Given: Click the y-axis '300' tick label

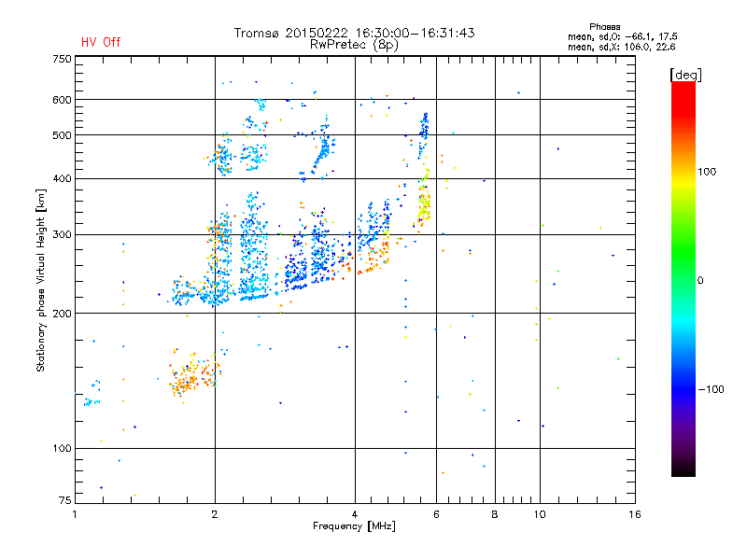Looking at the screenshot, I should point(62,234).
